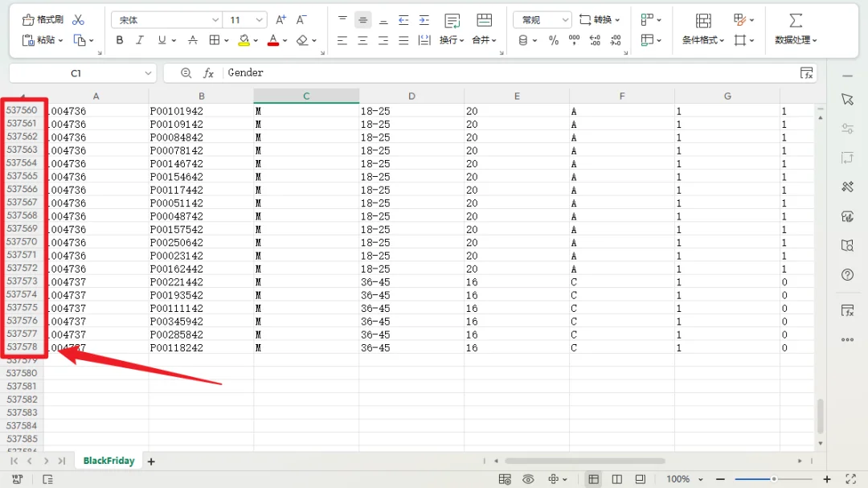
Task: Toggle italic formatting
Action: tap(140, 40)
